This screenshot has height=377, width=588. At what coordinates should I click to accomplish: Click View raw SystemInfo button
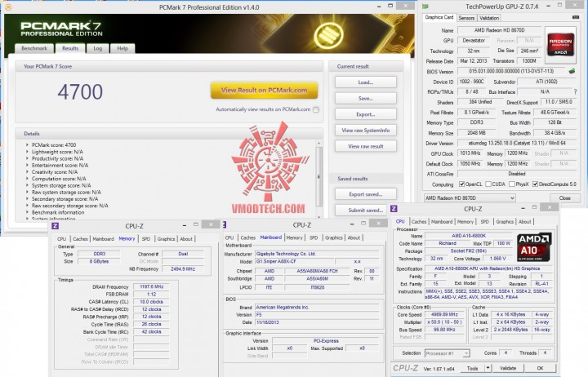click(366, 130)
